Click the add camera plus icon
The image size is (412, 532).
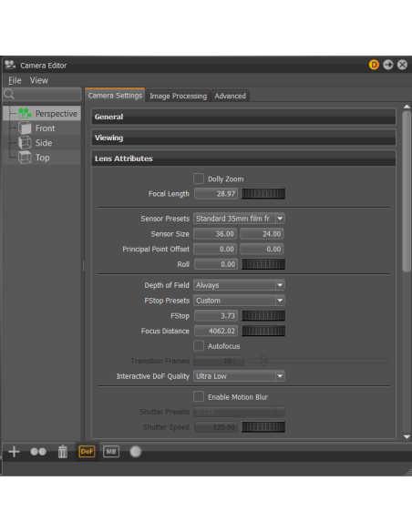point(14,452)
